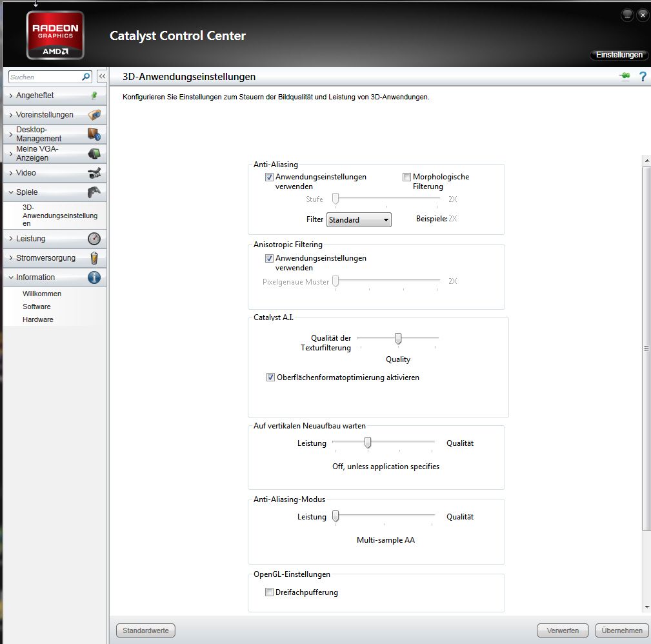
Task: Click the Voreinstellungen presets icon
Action: pos(94,115)
